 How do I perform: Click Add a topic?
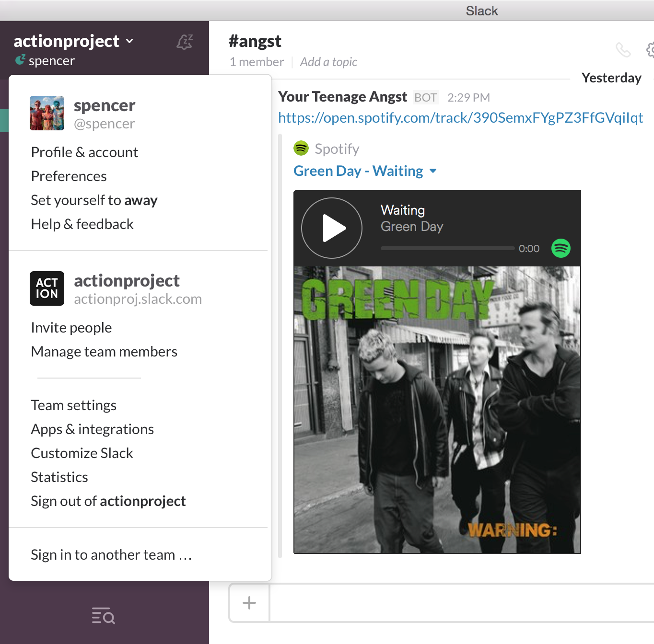point(328,62)
